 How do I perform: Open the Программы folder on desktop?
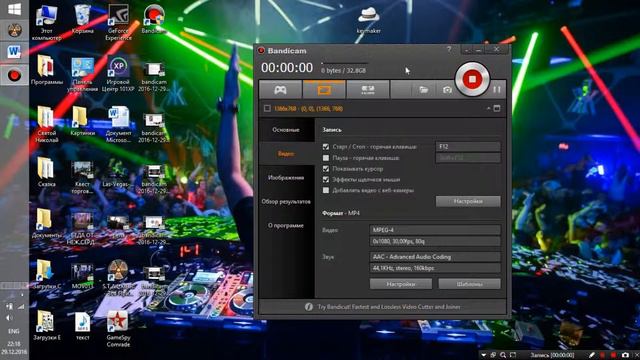pos(47,70)
